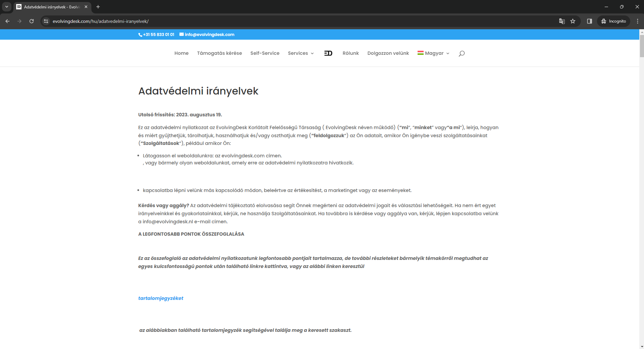Click heading 'A LEGFONTOSABB PONTOK ÖSSZEFOGLALÁSA'
This screenshot has height=349, width=644.
click(191, 234)
